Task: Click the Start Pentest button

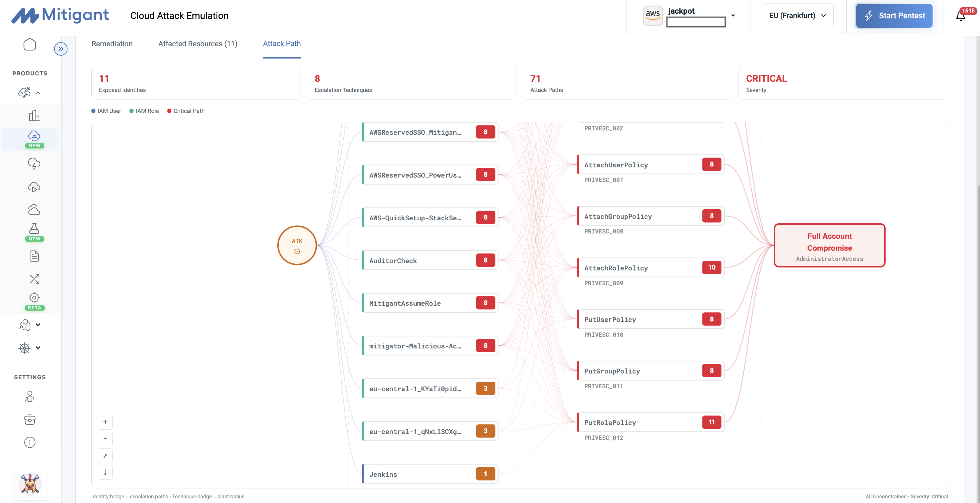Action: click(894, 16)
